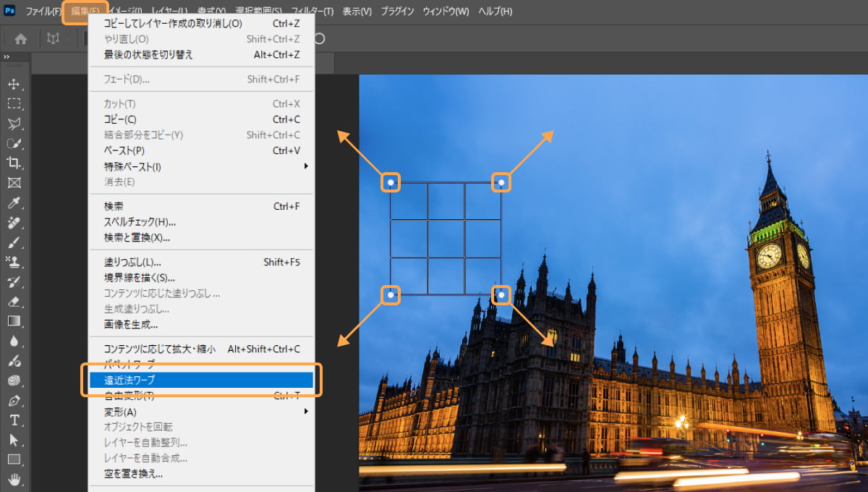Select the Horizontal Type tool

[14, 420]
